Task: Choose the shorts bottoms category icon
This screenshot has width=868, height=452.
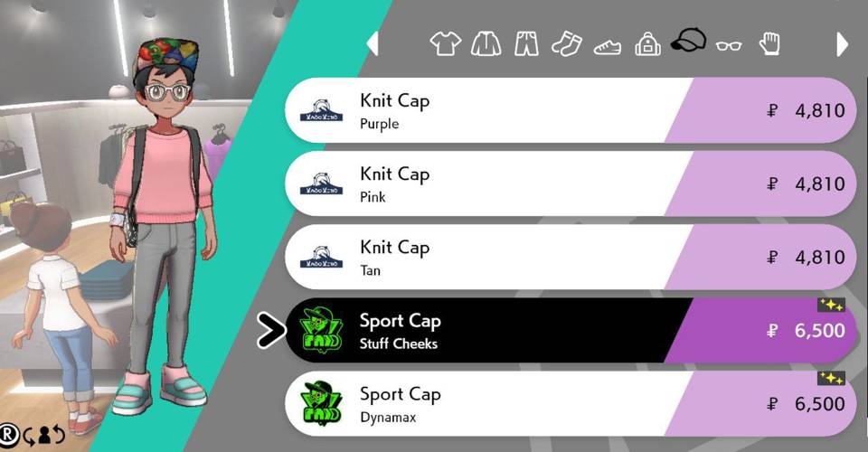Action: pyautogui.click(x=526, y=43)
